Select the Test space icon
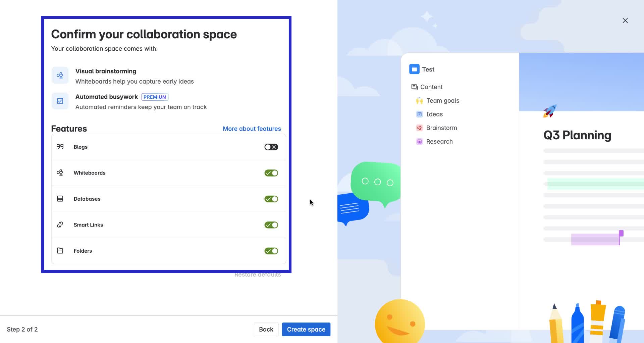 (414, 69)
